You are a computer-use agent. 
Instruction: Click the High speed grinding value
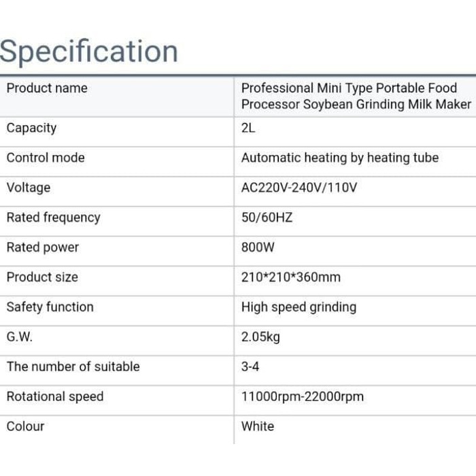click(x=299, y=307)
